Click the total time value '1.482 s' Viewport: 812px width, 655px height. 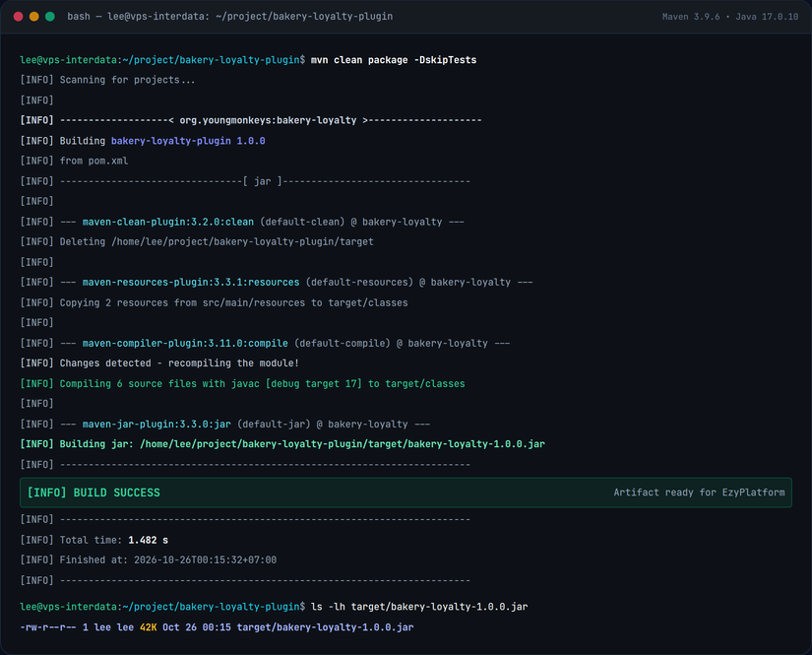coord(148,541)
